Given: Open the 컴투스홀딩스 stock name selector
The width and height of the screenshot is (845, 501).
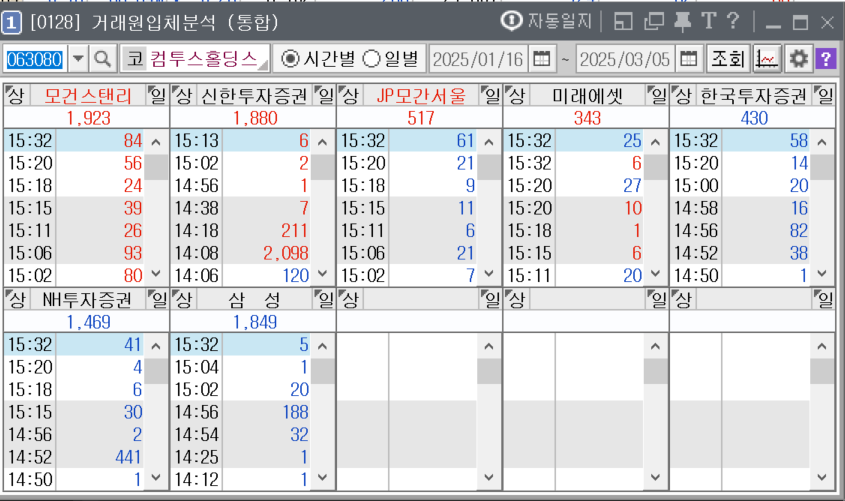Looking at the screenshot, I should (x=203, y=59).
